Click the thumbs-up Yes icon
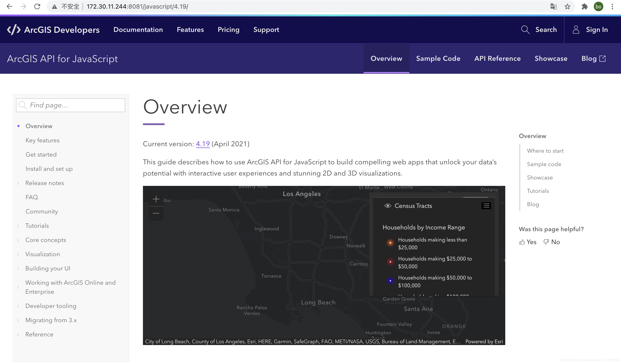 click(x=522, y=242)
